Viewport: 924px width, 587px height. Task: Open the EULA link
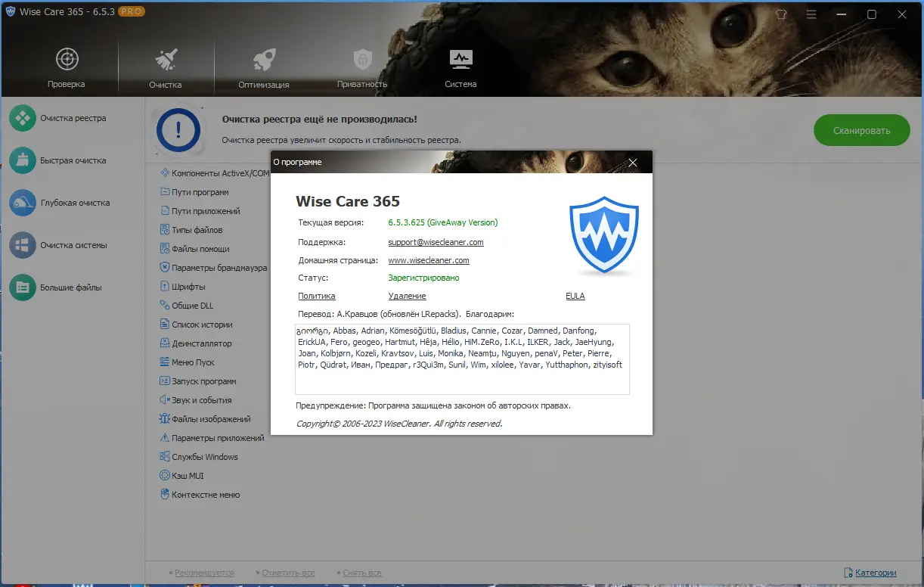(x=575, y=296)
